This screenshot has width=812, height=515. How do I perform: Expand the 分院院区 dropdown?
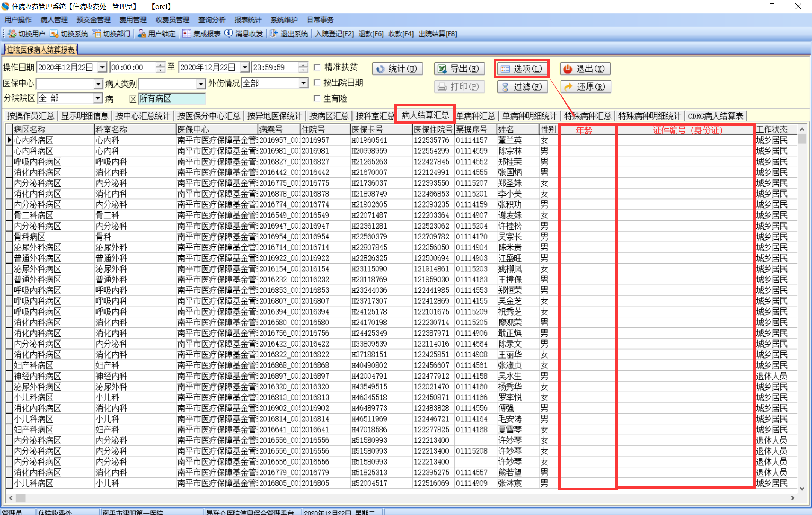98,98
